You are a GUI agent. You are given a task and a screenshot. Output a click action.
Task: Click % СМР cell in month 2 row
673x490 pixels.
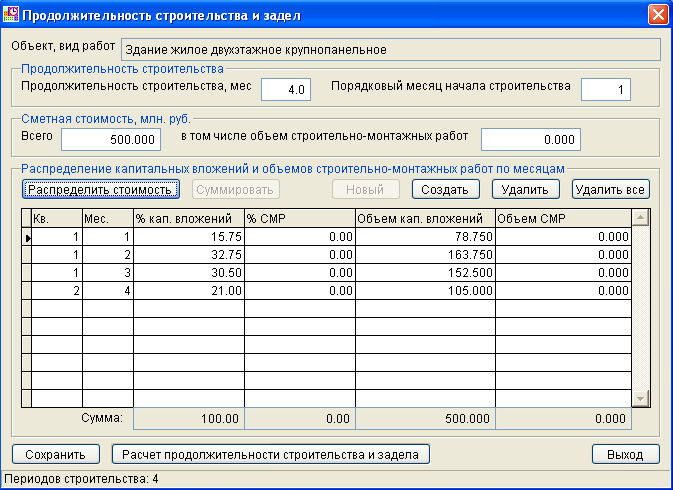click(x=300, y=255)
